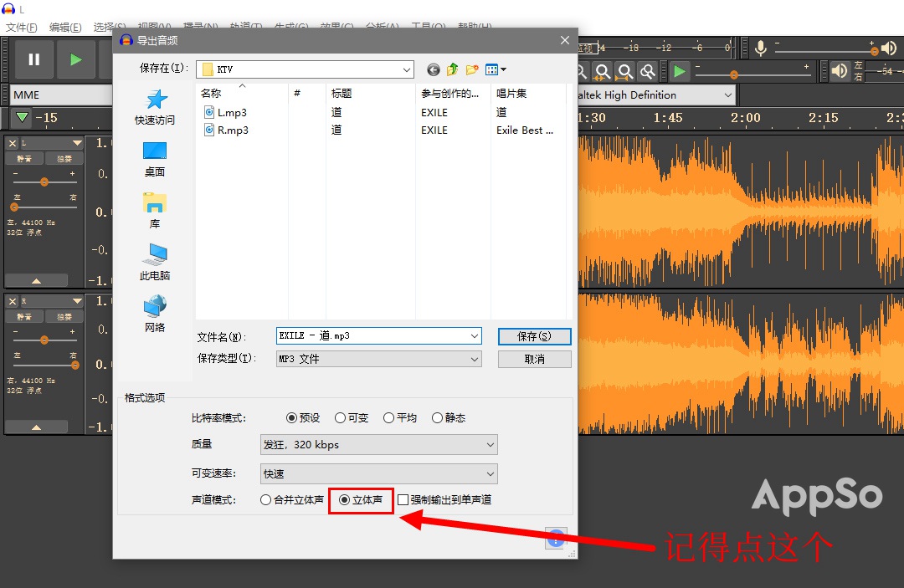Image resolution: width=904 pixels, height=588 pixels.
Task: Click the help question mark icon
Action: coord(555,539)
